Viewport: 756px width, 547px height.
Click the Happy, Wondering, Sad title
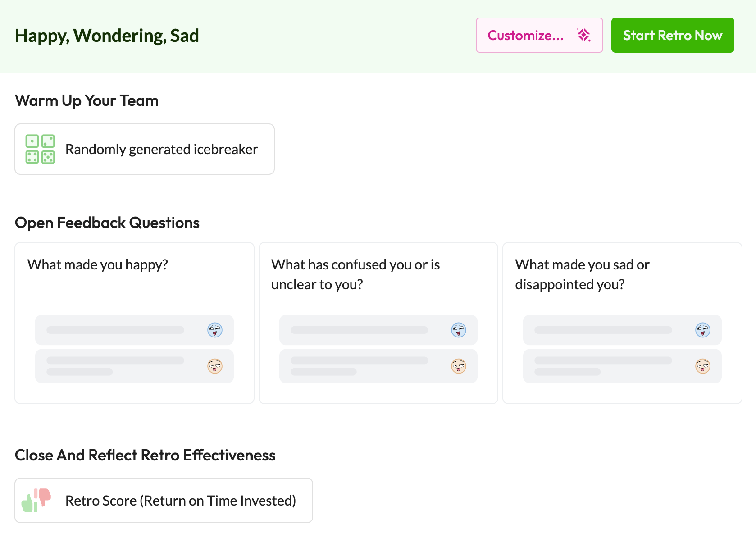(x=107, y=36)
